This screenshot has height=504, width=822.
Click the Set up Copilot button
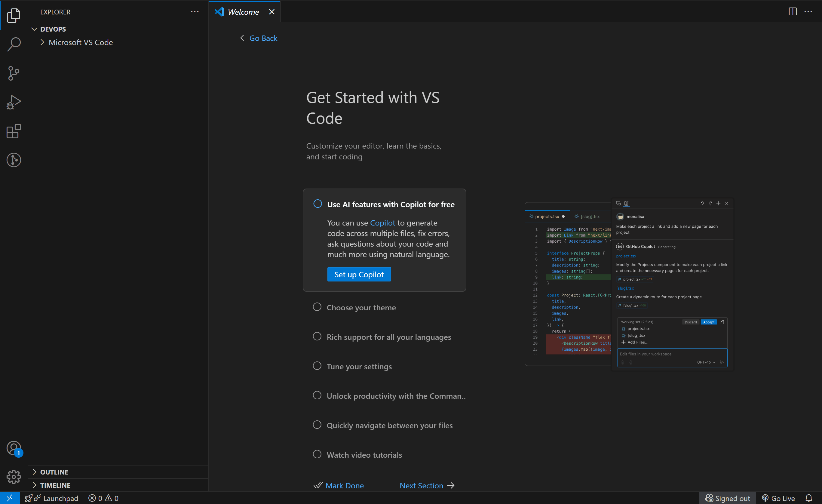point(359,274)
